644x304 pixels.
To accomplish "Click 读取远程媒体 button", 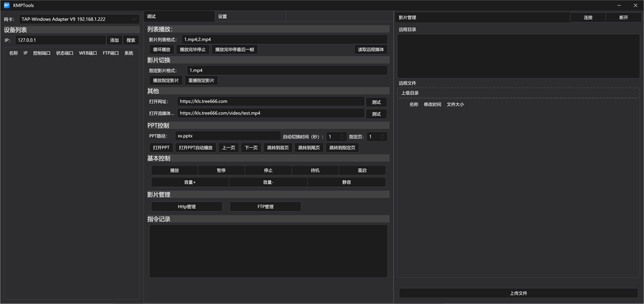I will point(371,50).
